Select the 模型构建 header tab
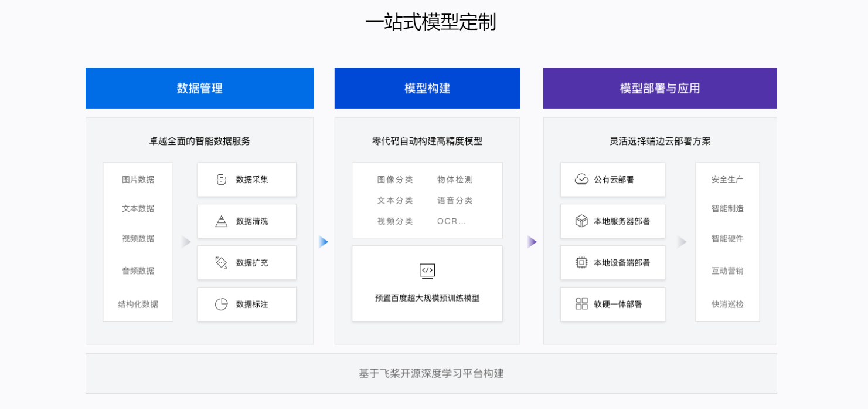The width and height of the screenshot is (868, 409). [x=427, y=89]
